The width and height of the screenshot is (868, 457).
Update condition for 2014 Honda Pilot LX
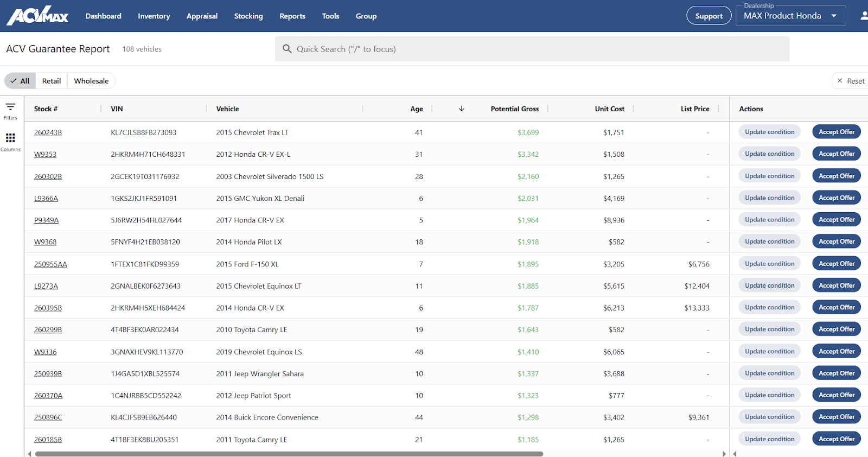pos(769,242)
